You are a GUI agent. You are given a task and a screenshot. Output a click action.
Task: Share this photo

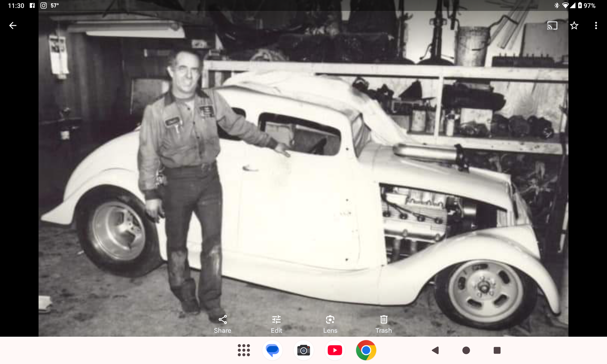[222, 324]
